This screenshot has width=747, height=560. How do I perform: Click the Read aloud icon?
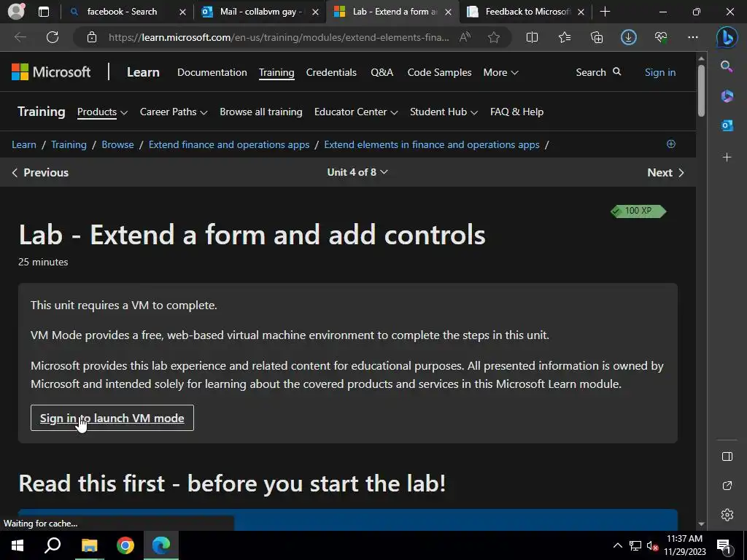pos(465,37)
